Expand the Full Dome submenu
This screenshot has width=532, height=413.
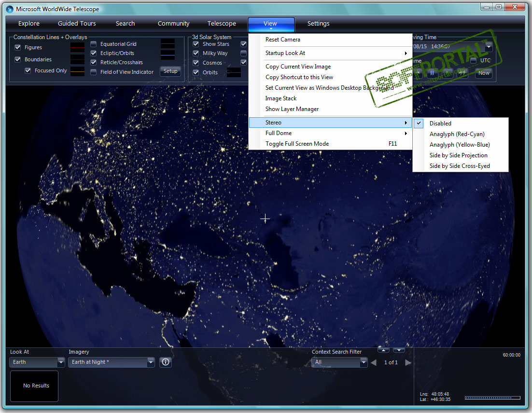point(331,133)
